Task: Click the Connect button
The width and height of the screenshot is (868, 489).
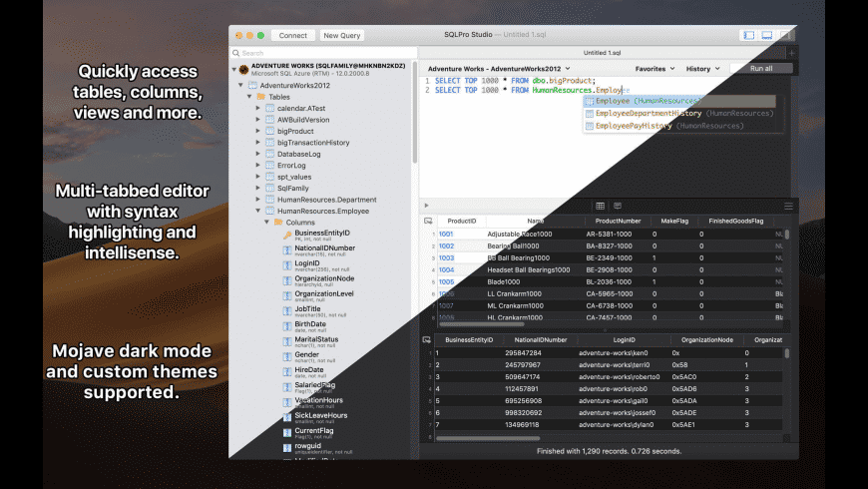Action: [293, 35]
